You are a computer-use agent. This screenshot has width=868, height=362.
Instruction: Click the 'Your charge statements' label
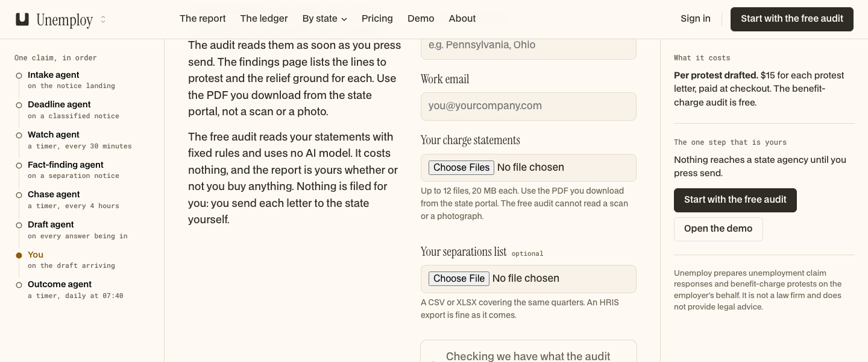470,140
